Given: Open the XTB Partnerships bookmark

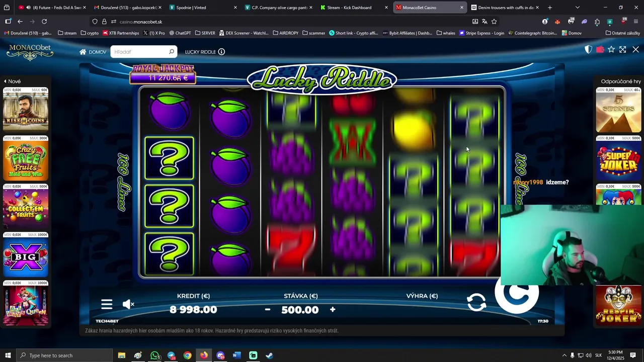Looking at the screenshot, I should point(121,33).
